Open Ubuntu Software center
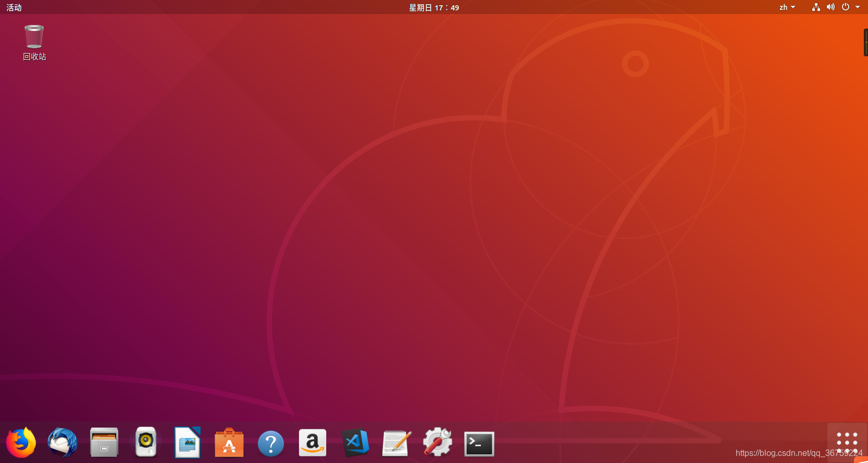 229,443
